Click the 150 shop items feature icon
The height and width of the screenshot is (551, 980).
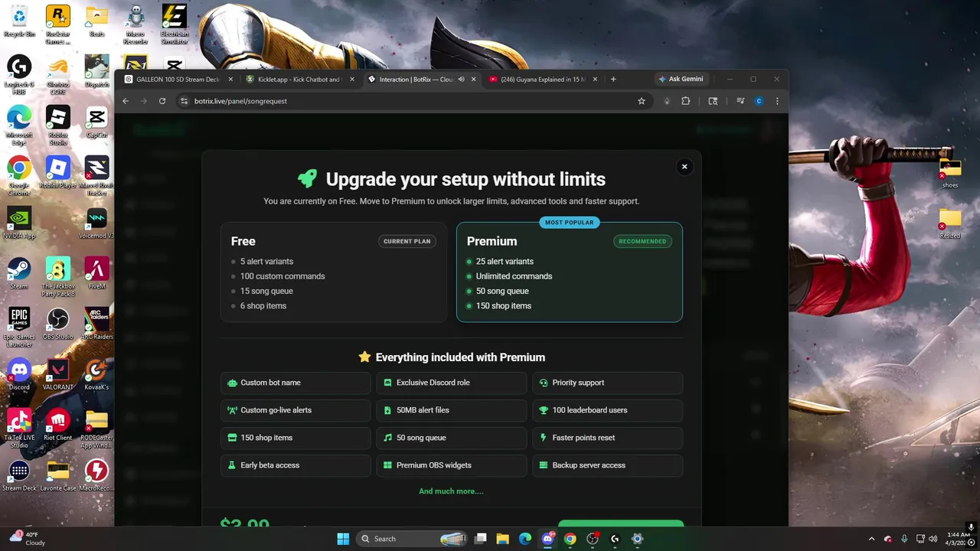[x=233, y=438]
